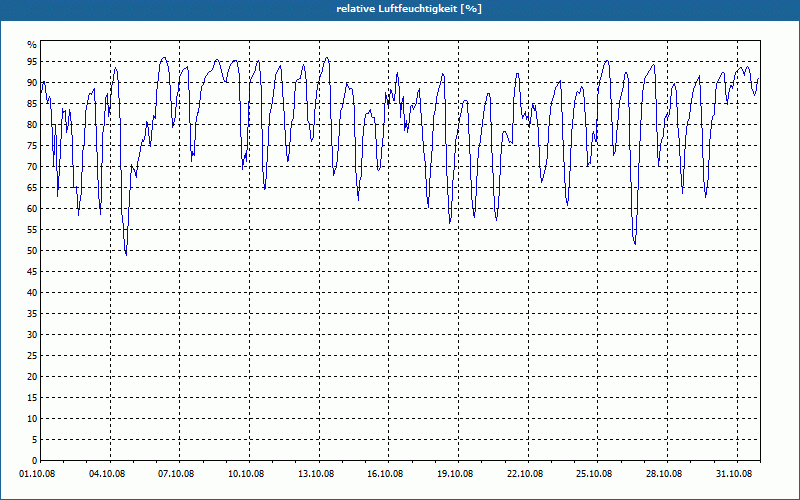Click the y-axis value 35
Image resolution: width=800 pixels, height=500 pixels.
pyautogui.click(x=32, y=314)
